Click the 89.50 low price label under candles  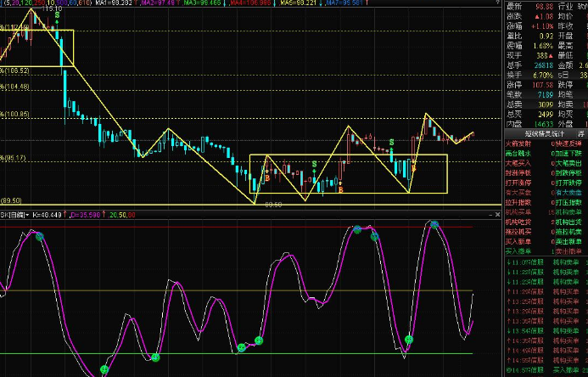(x=273, y=205)
